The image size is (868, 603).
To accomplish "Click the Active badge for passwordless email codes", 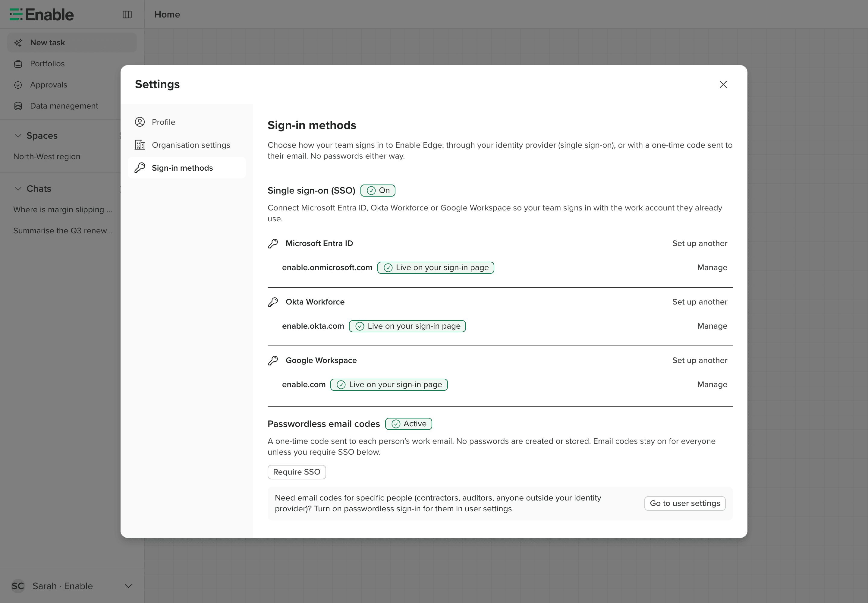I will coord(408,424).
